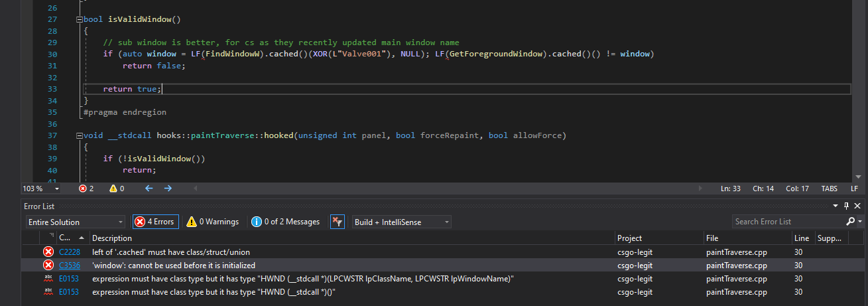Click the TABS indentation indicator
Image resolution: width=868 pixels, height=306 pixels.
(x=830, y=189)
